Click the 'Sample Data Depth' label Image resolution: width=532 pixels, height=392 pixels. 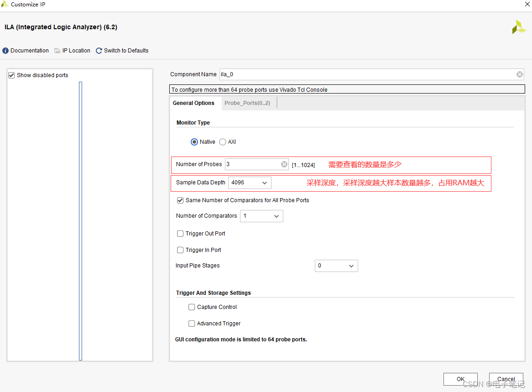(200, 183)
